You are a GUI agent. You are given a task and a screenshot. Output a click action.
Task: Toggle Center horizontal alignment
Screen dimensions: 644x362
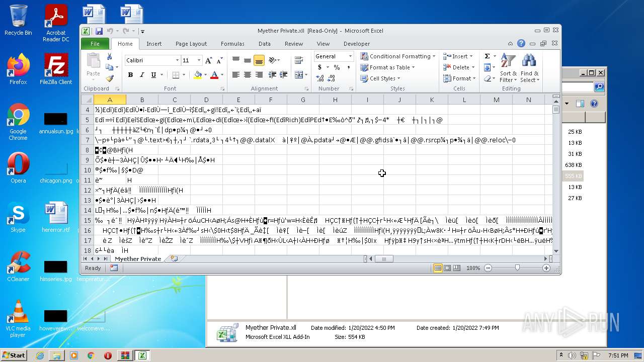click(247, 75)
